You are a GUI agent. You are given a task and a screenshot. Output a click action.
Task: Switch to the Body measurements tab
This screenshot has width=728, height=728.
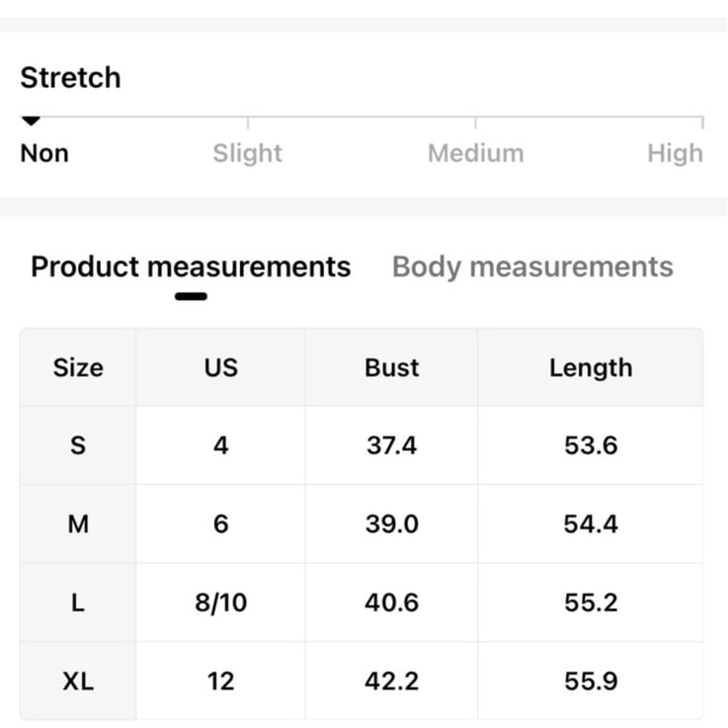pyautogui.click(x=532, y=267)
